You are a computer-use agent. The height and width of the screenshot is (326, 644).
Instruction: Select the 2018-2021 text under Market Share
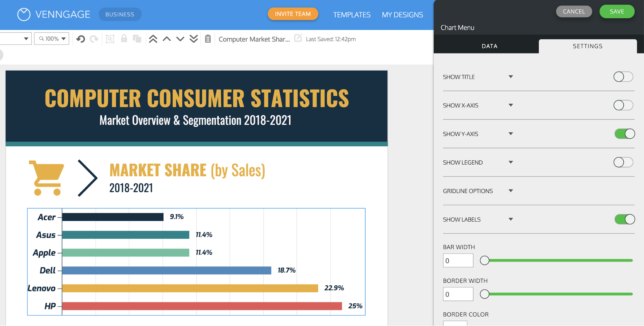pyautogui.click(x=131, y=188)
